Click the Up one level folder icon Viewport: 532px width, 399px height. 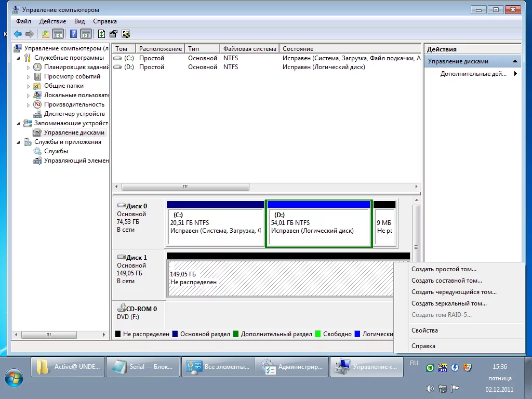(46, 34)
